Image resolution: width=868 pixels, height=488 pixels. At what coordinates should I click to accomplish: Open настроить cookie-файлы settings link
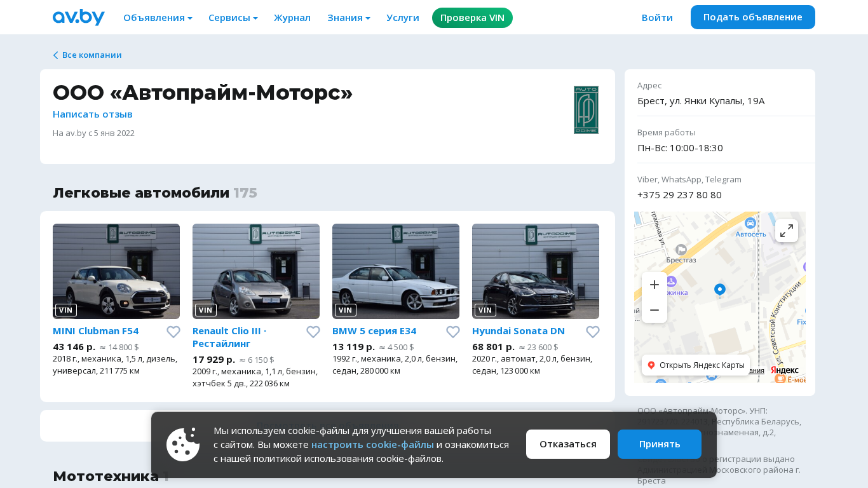372,445
